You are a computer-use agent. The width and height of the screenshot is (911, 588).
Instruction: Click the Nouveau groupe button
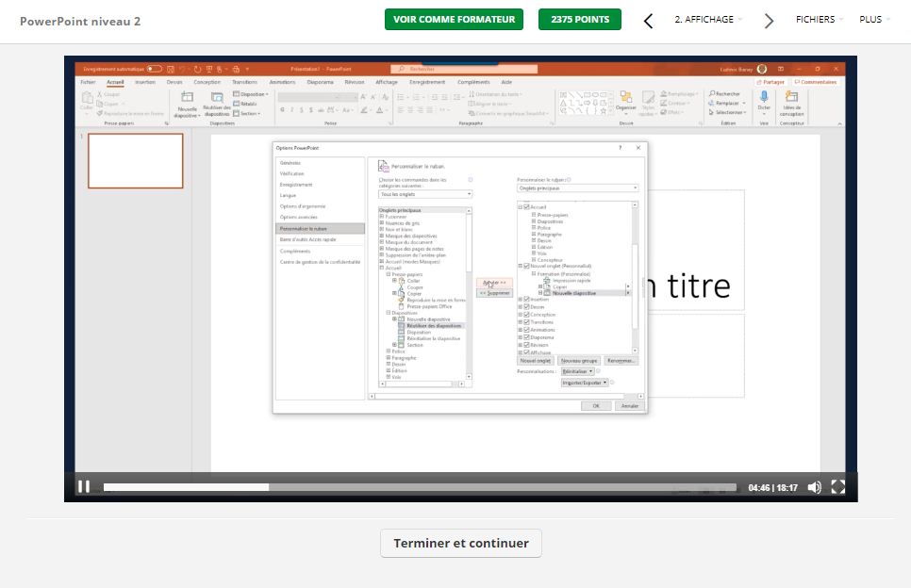click(579, 361)
